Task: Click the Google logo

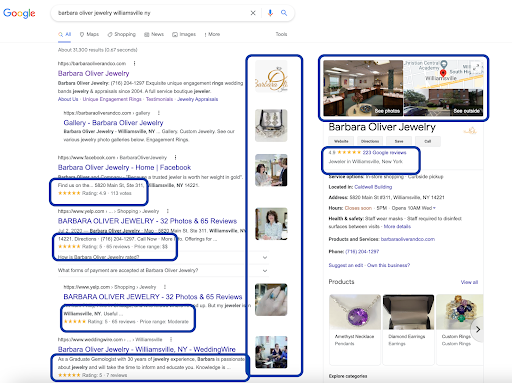Action: [19, 13]
